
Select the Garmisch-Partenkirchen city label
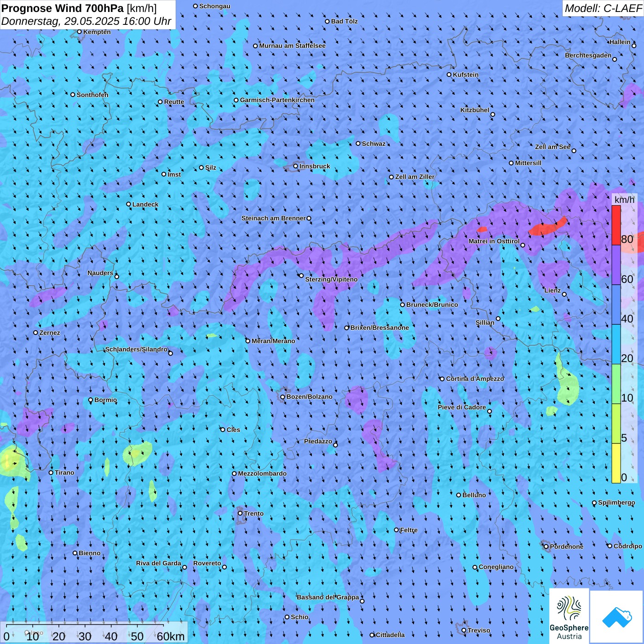pyautogui.click(x=277, y=100)
